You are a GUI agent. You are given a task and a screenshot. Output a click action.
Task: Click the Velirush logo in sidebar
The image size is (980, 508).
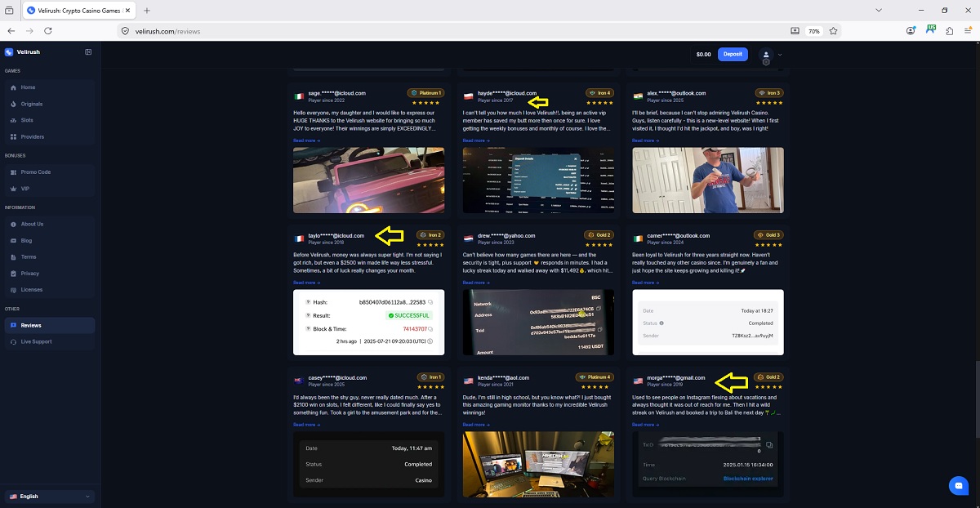(9, 52)
